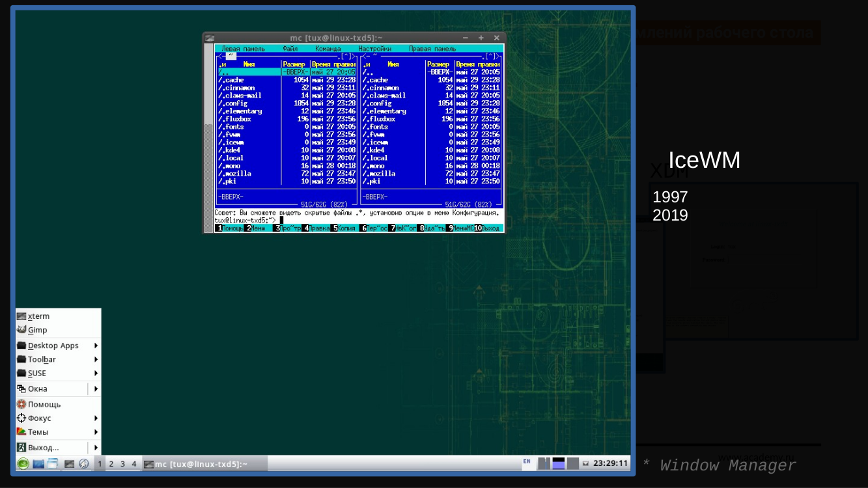Expand the Desktop Apps submenu arrow
The width and height of the screenshot is (868, 488).
click(x=96, y=346)
